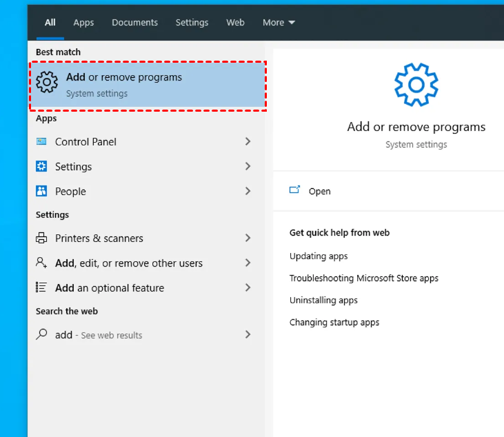This screenshot has width=504, height=437.
Task: Click the Printers & scanners printer icon
Action: (41, 238)
